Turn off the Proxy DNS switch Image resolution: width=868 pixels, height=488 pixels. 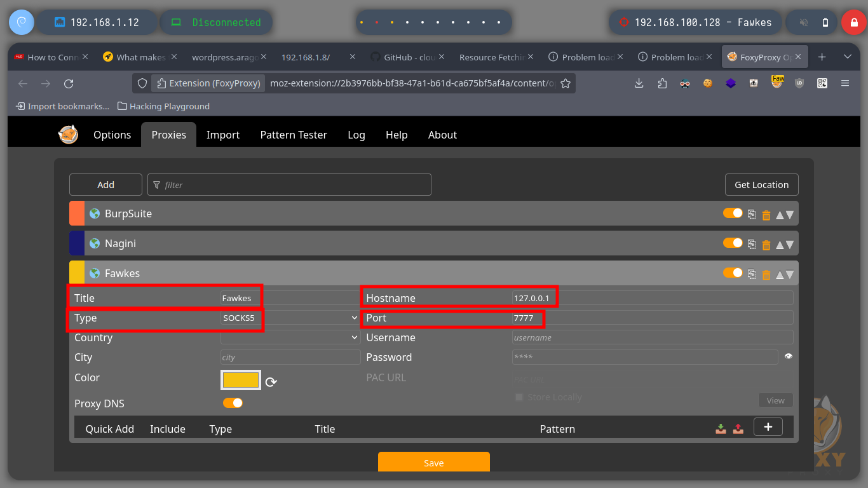click(233, 403)
